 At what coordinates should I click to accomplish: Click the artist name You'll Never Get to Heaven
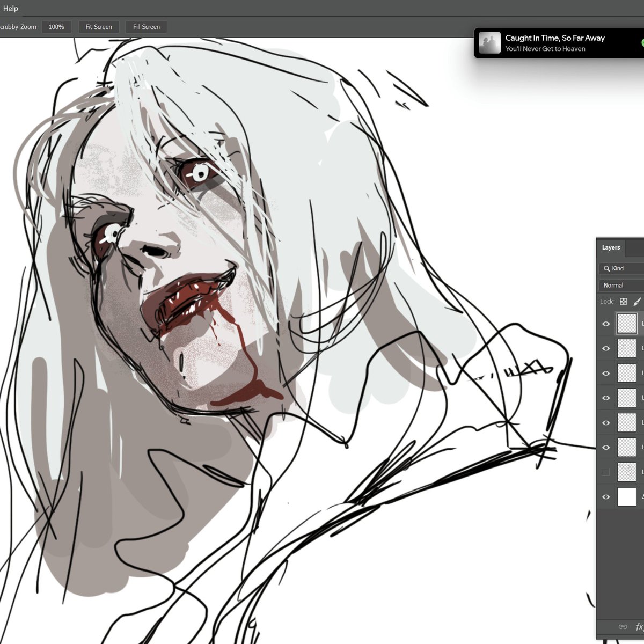(545, 49)
